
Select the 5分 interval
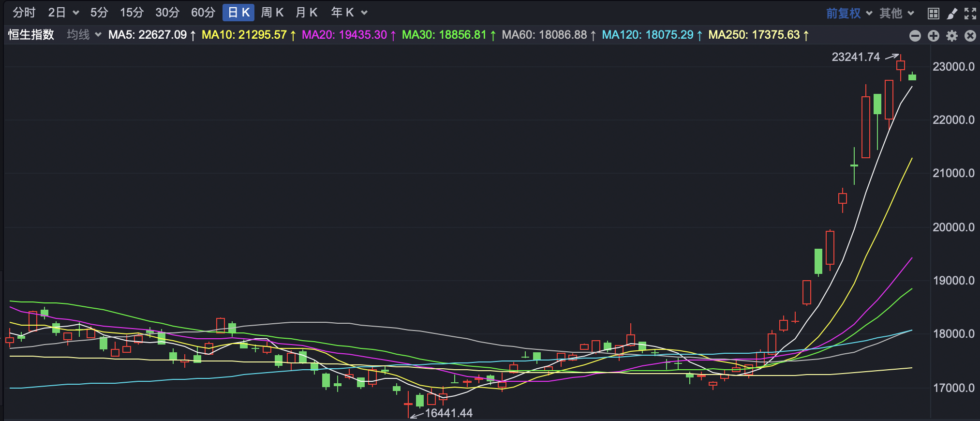pyautogui.click(x=99, y=13)
